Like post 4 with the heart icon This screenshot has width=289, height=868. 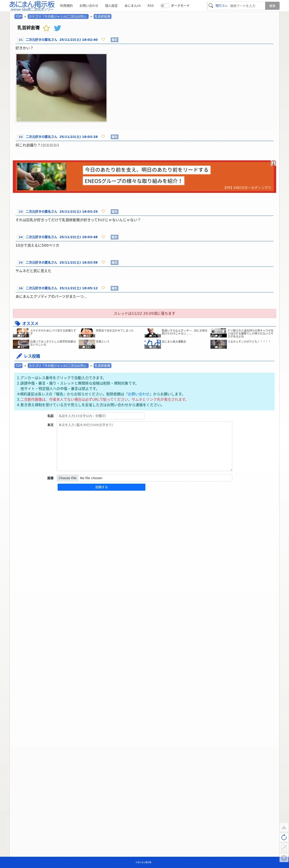[x=103, y=237]
